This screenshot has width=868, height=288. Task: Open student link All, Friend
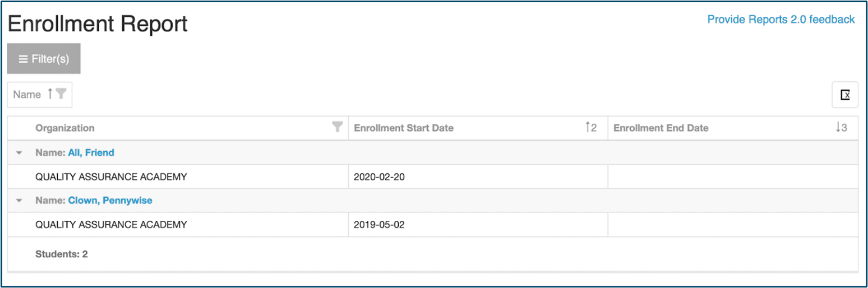pos(91,152)
